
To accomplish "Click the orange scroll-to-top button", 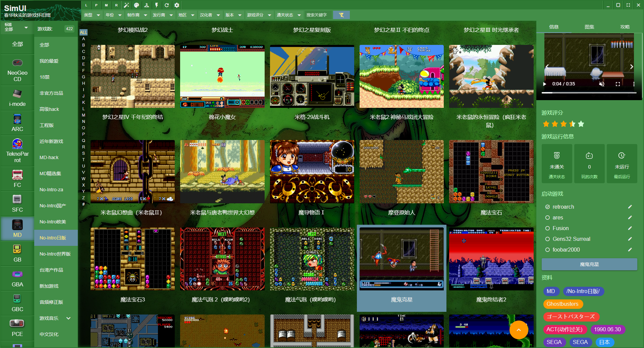I will click(x=519, y=330).
